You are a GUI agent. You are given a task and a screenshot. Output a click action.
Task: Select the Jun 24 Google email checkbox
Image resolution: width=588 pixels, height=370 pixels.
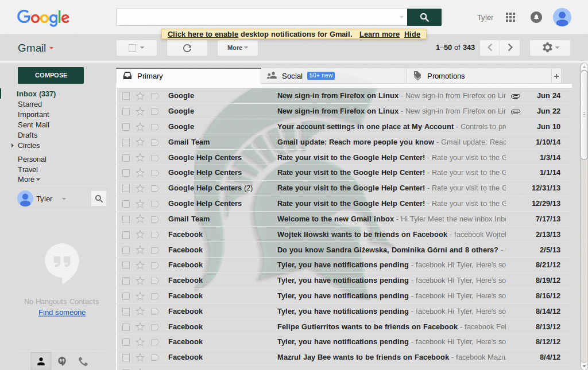(126, 96)
